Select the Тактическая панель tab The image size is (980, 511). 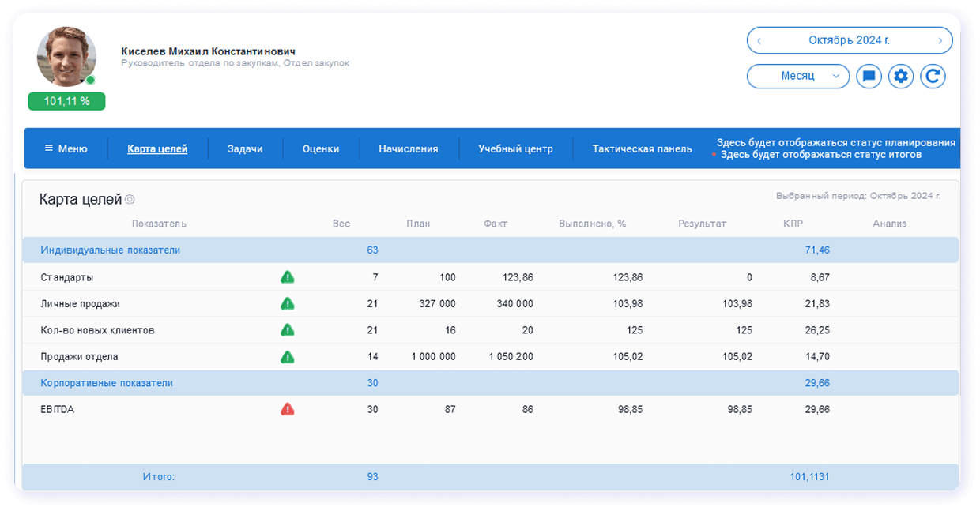[640, 148]
